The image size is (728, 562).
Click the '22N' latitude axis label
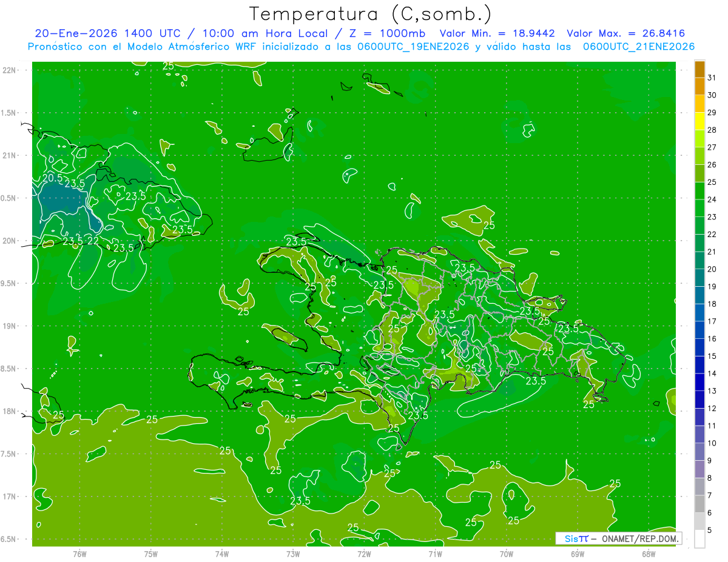(x=10, y=70)
